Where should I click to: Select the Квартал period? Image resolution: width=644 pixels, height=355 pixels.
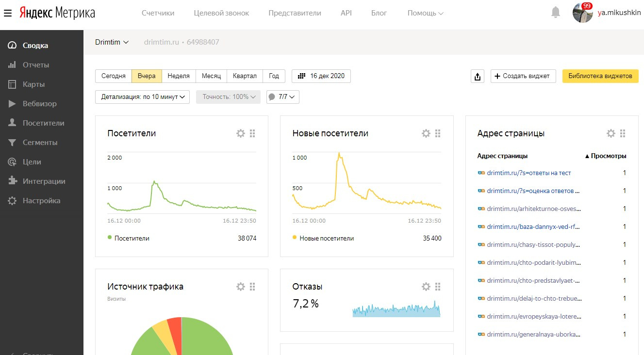click(x=245, y=76)
